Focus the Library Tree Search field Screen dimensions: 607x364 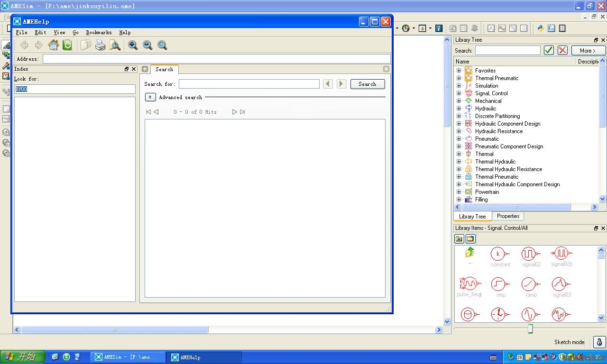(x=507, y=50)
